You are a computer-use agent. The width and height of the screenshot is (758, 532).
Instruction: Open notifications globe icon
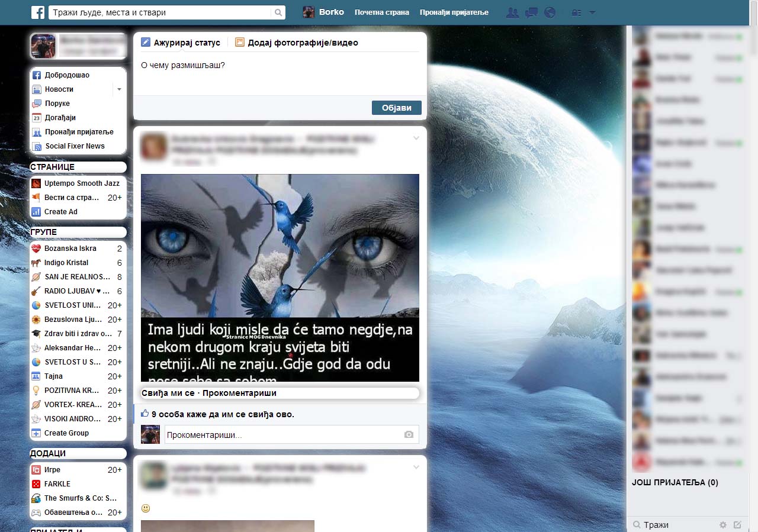550,12
